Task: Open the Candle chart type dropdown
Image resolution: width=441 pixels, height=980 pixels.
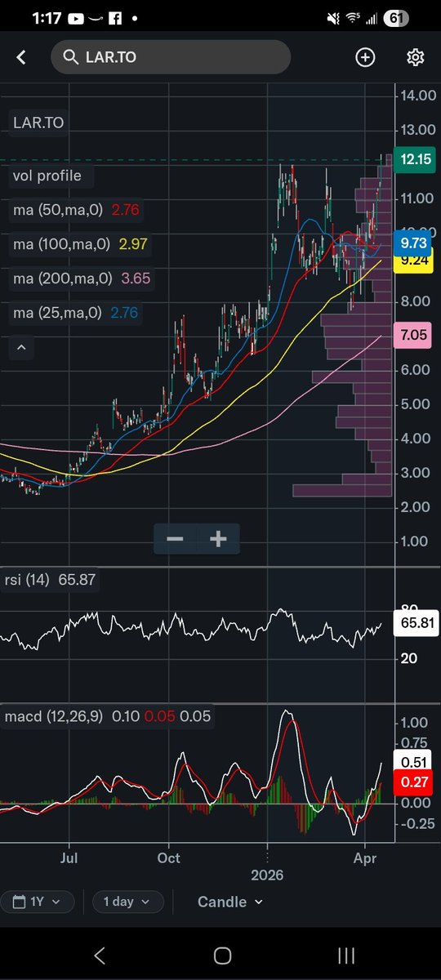Action: [x=230, y=902]
